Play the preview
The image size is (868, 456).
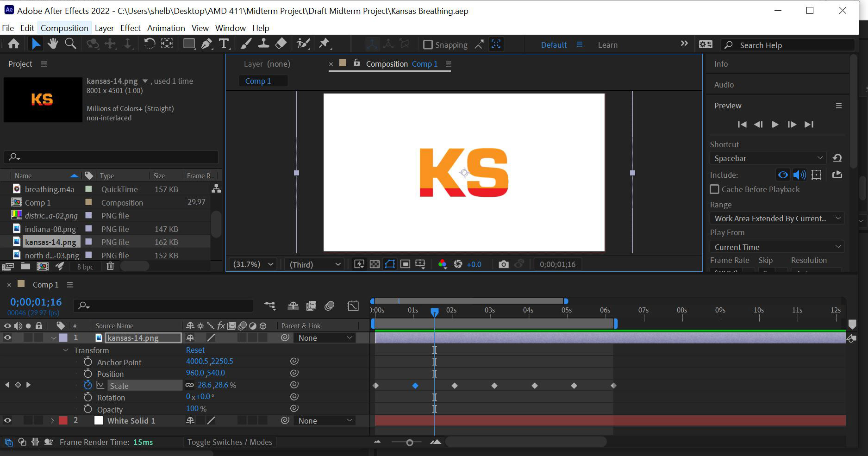click(775, 125)
